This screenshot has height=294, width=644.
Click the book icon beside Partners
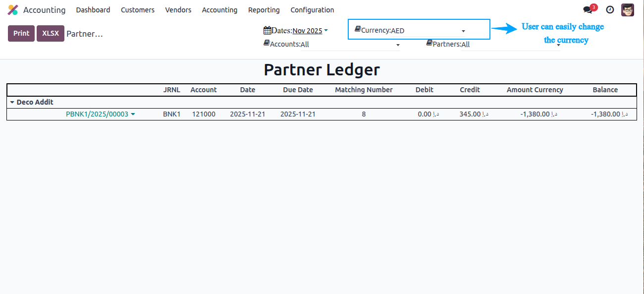[x=429, y=44]
